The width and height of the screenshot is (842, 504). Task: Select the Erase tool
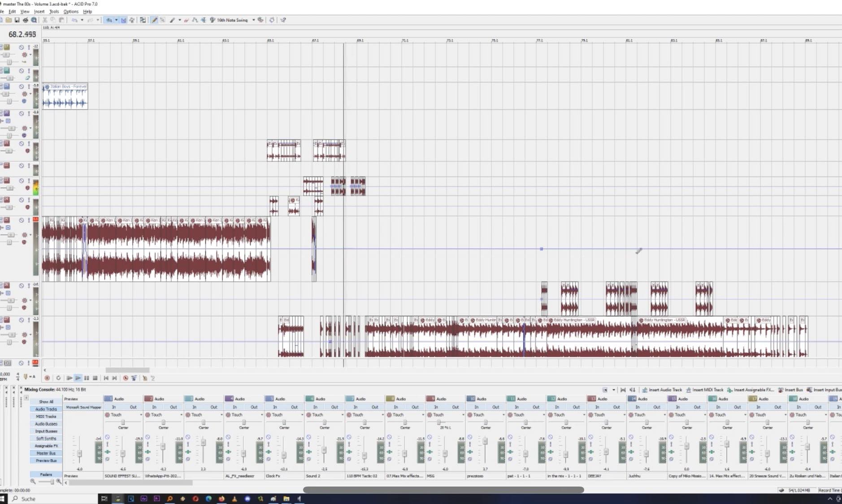[187, 20]
